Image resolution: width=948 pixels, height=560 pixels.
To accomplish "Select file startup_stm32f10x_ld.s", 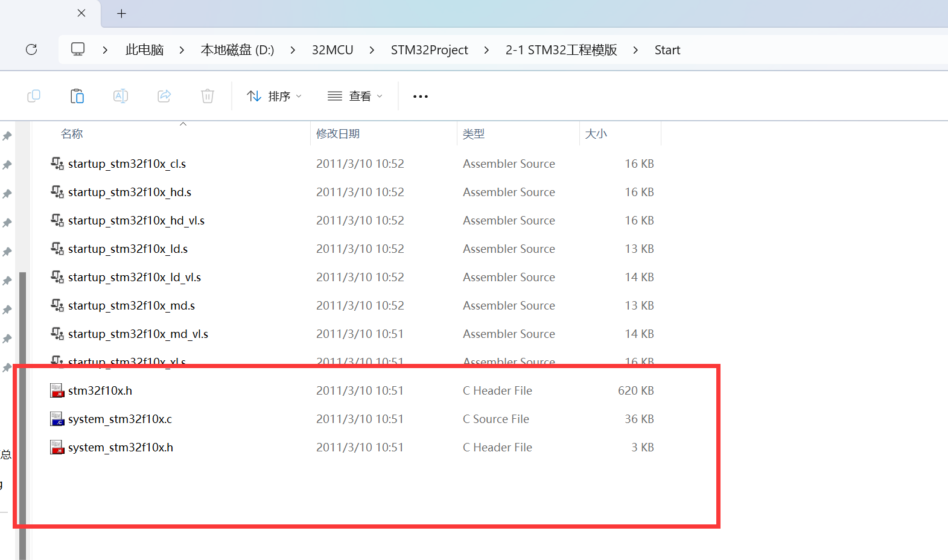I will tap(128, 249).
